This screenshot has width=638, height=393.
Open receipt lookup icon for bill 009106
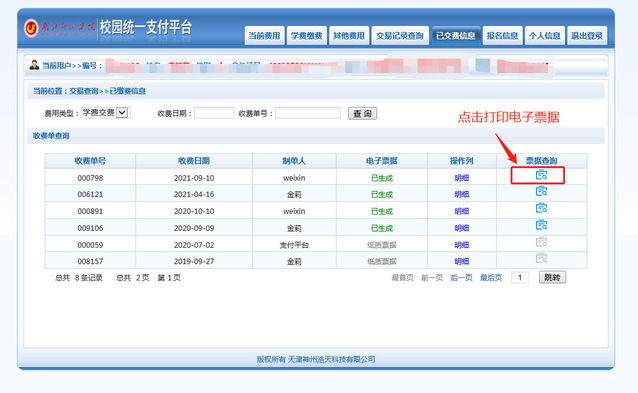pos(541,225)
